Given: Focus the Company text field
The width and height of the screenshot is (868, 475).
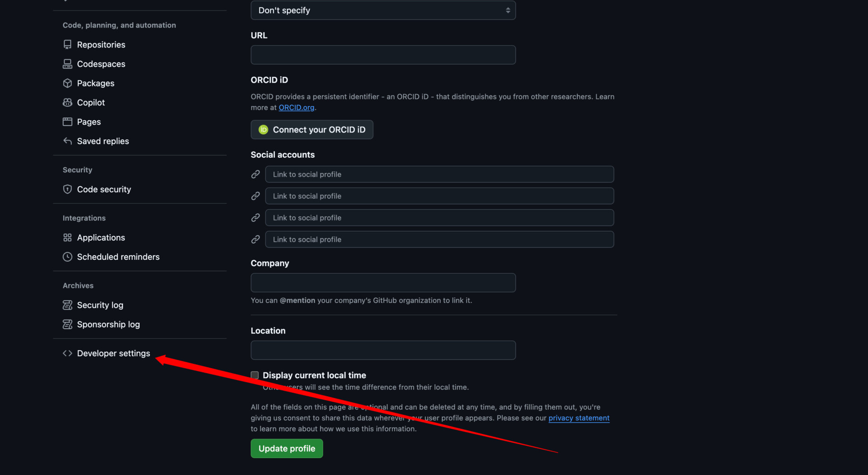Looking at the screenshot, I should pyautogui.click(x=383, y=283).
